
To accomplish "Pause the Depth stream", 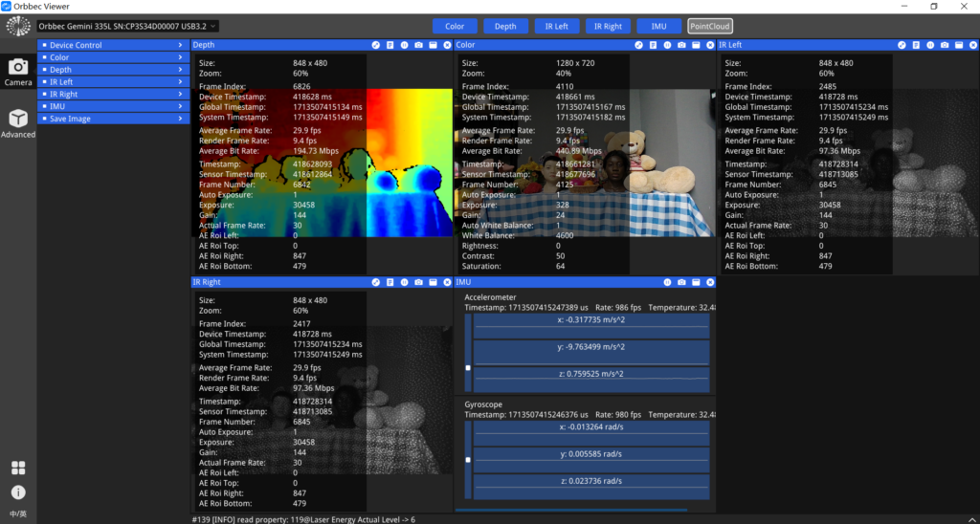I will [x=405, y=45].
